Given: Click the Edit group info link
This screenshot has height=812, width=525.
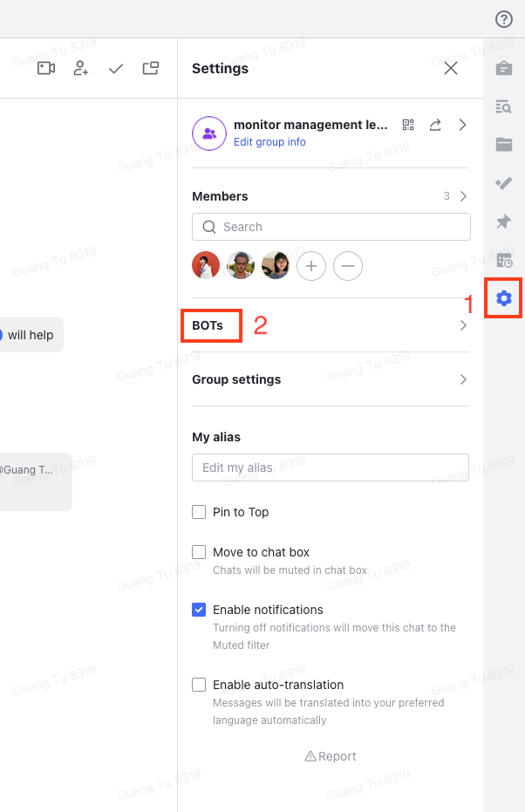Looking at the screenshot, I should tap(269, 142).
